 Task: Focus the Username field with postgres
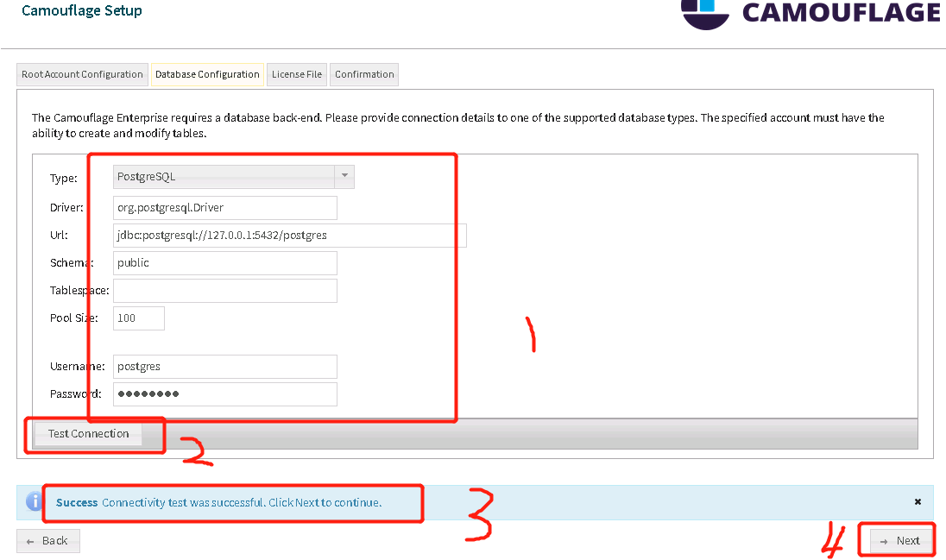click(225, 367)
